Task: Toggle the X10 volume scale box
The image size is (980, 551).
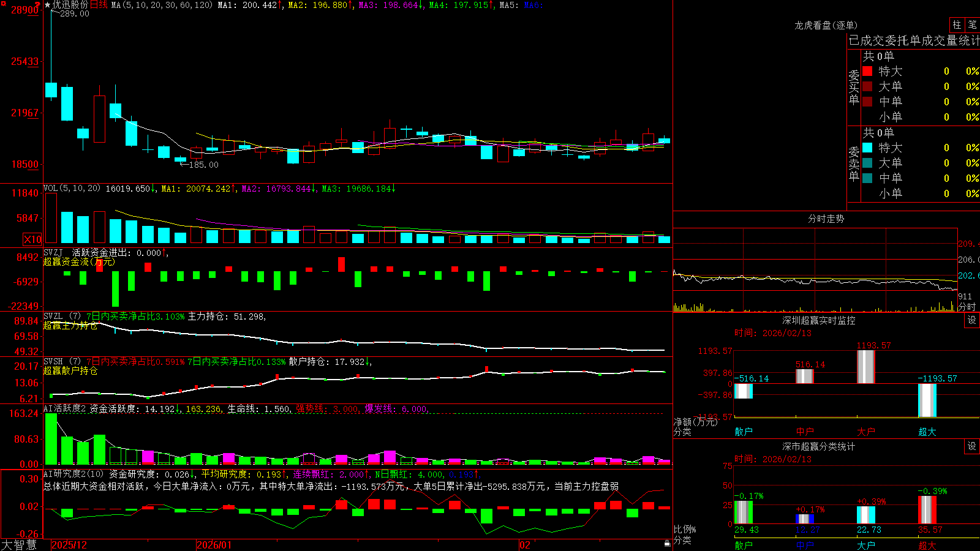Action: coord(32,239)
